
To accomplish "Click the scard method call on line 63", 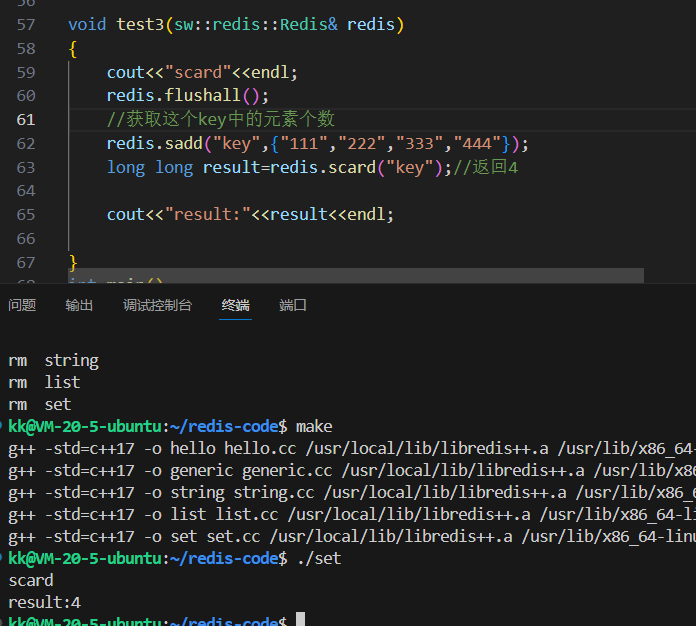I will pyautogui.click(x=353, y=167).
